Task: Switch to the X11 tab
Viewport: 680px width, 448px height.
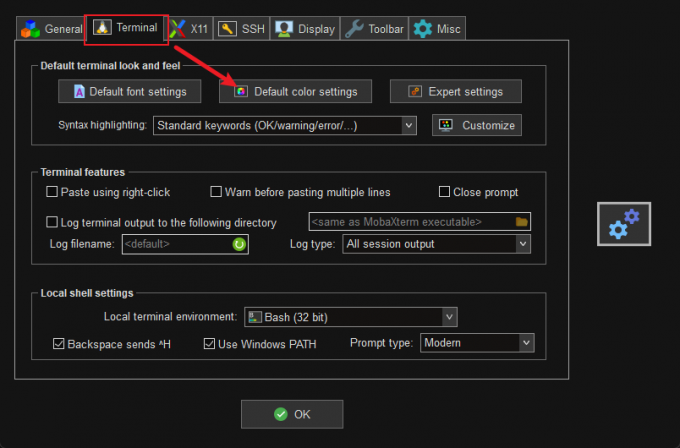Action: pos(190,29)
